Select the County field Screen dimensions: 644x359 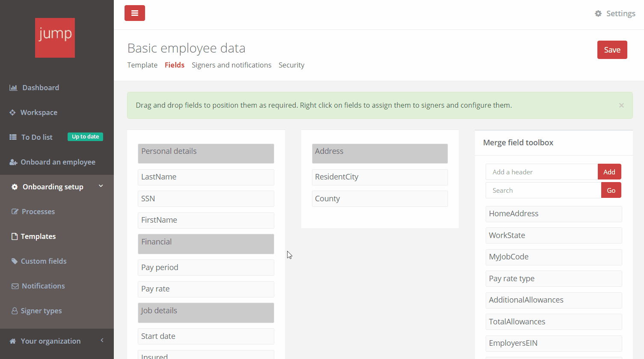(380, 199)
